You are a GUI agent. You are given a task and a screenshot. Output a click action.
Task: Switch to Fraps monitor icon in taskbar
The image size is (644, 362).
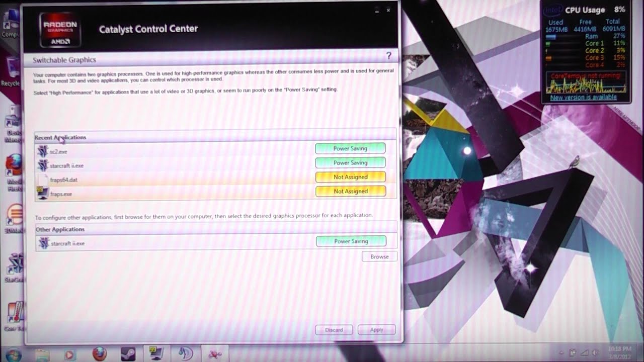pos(156,353)
